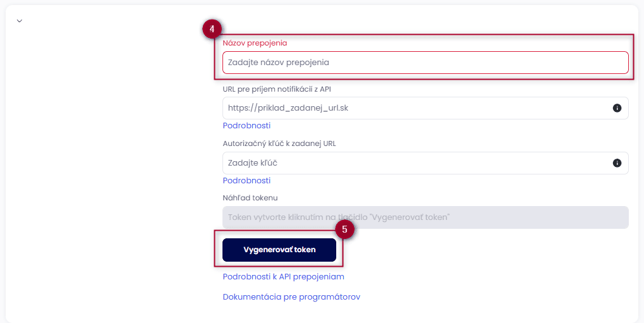Click the red Názov prepojenia label
Viewport: 644px width, 323px height.
pos(255,43)
